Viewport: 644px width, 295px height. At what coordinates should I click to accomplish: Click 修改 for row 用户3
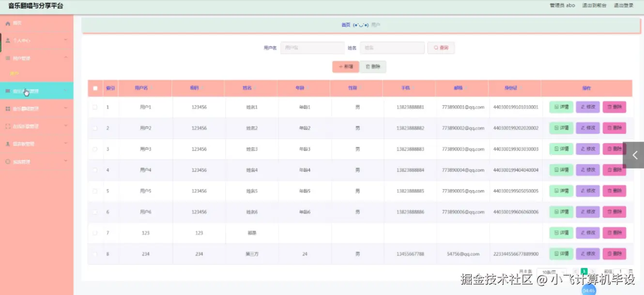pos(588,149)
